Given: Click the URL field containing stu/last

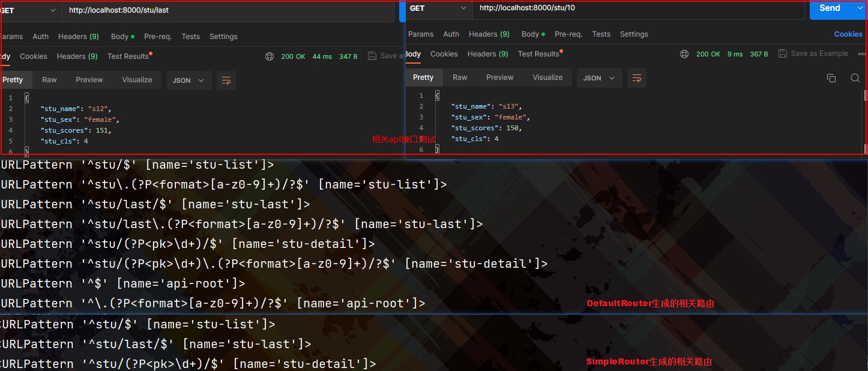Looking at the screenshot, I should tap(228, 11).
